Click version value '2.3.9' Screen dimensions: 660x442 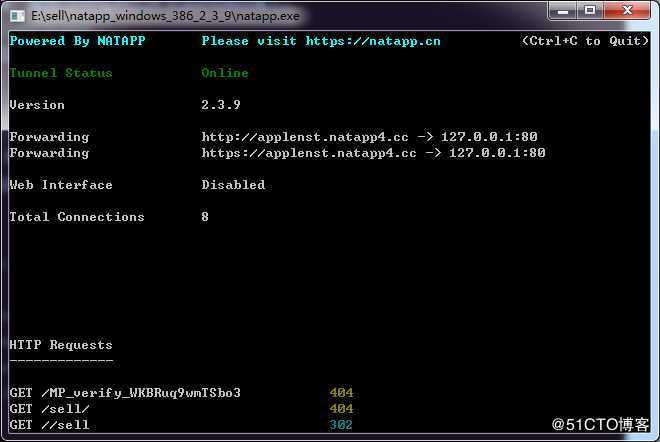(221, 105)
